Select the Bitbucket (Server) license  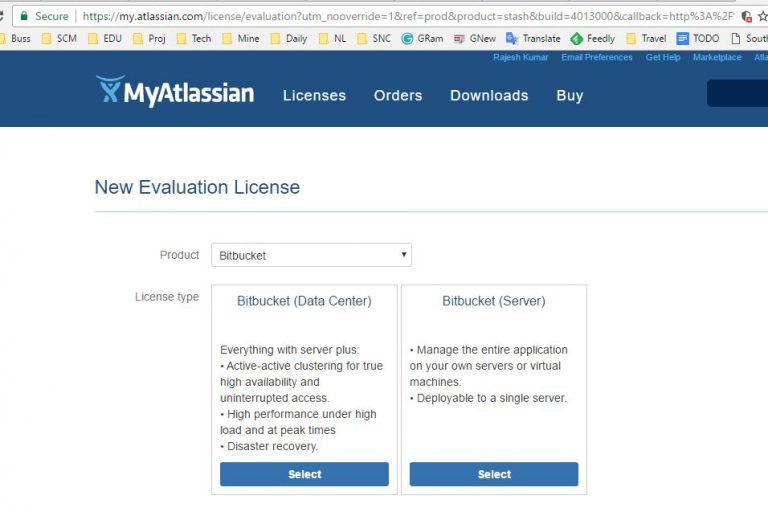coord(494,474)
